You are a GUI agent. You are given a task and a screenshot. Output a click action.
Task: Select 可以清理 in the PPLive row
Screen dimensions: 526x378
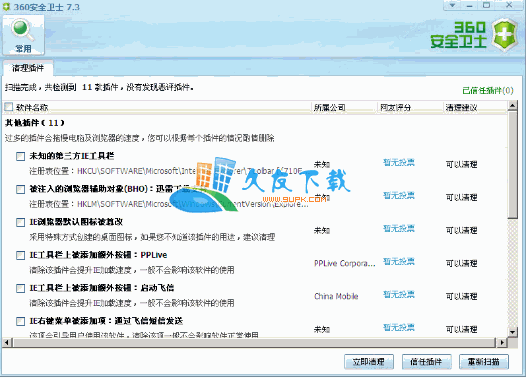(x=461, y=264)
